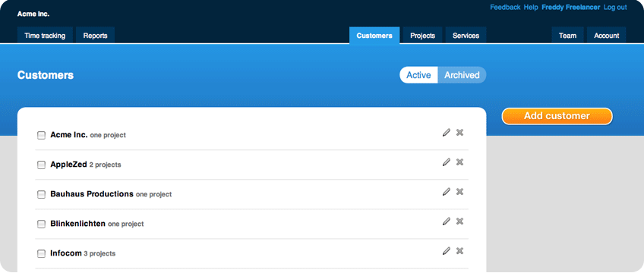
Task: Click the Customers page heading
Action: [46, 75]
